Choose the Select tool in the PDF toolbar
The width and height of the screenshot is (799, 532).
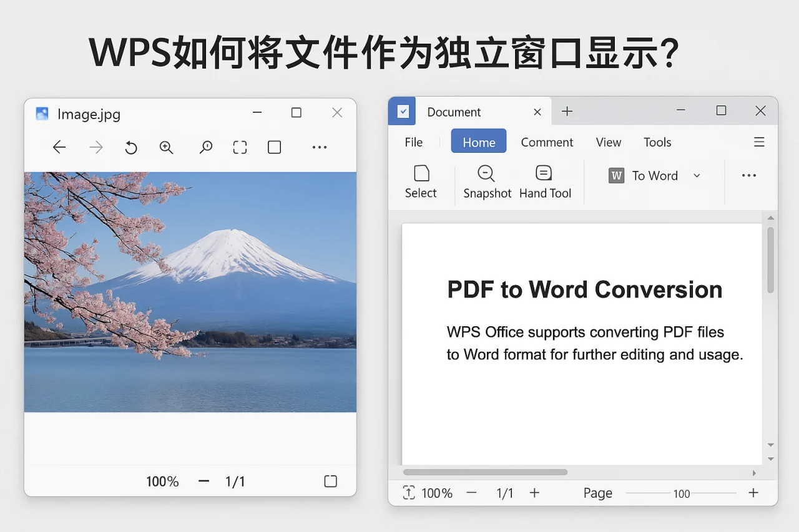(421, 181)
